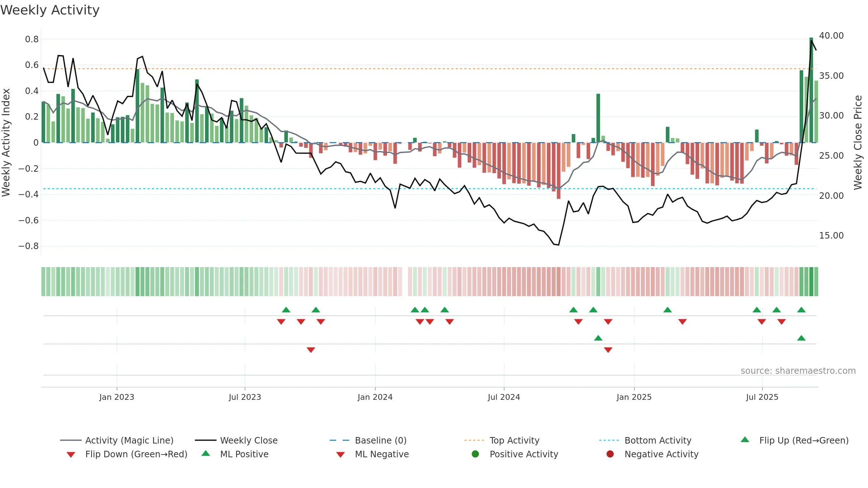Click the lowest point of the Weekly Close line
This screenshot has height=488, width=868.
point(559,245)
